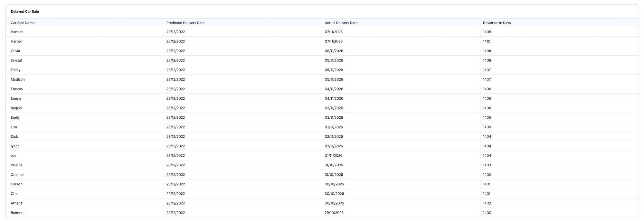Click predicted delivery date 28/12/2022 for Harper
Screen dimensions: 644x223
click(175, 42)
